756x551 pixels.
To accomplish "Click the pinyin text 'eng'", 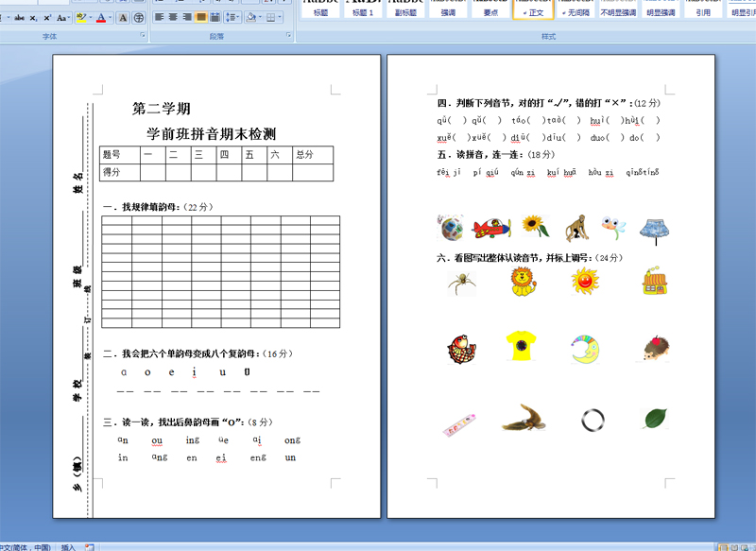I will [258, 457].
